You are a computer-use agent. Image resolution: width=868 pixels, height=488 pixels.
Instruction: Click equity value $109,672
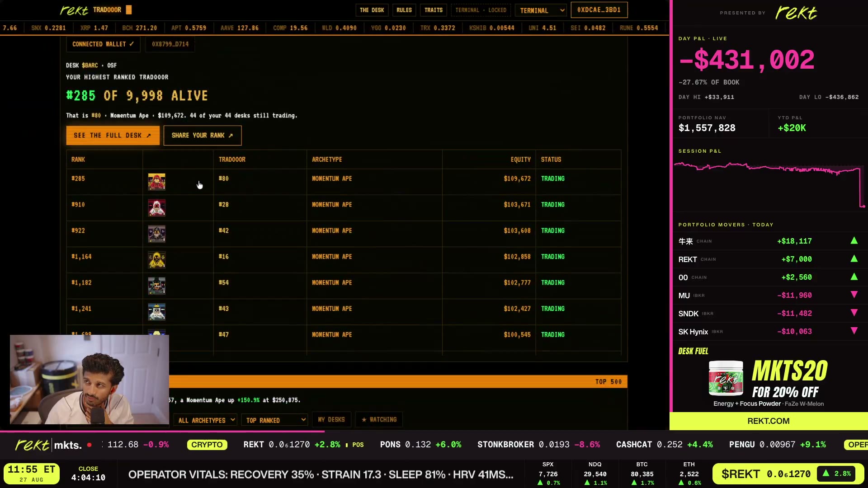(x=517, y=178)
